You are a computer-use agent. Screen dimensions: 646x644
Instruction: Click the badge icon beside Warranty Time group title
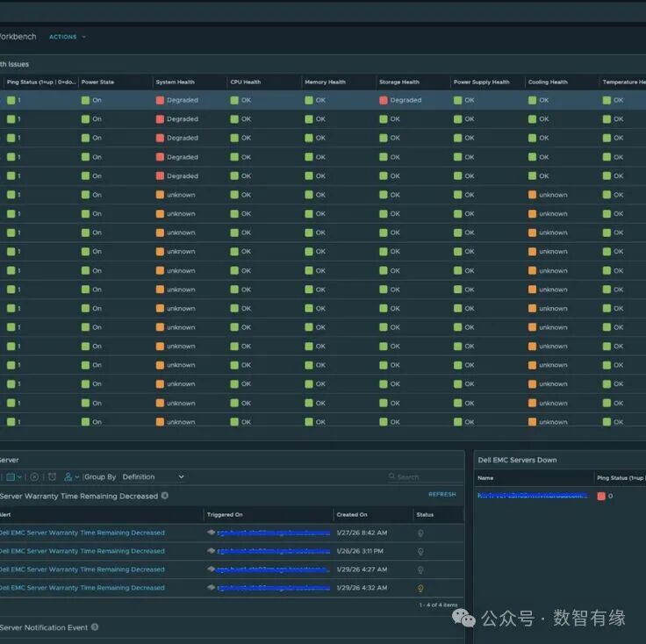tap(165, 496)
